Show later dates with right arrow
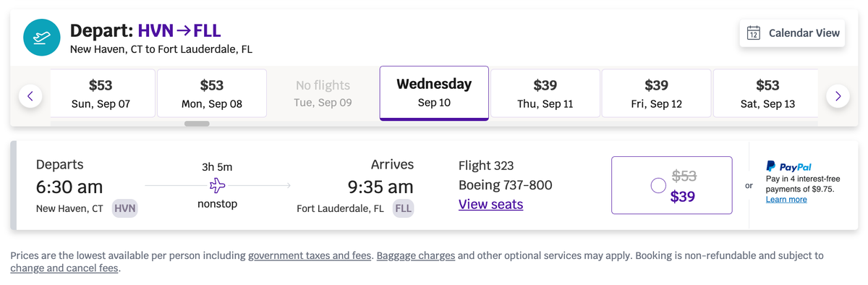 [838, 95]
